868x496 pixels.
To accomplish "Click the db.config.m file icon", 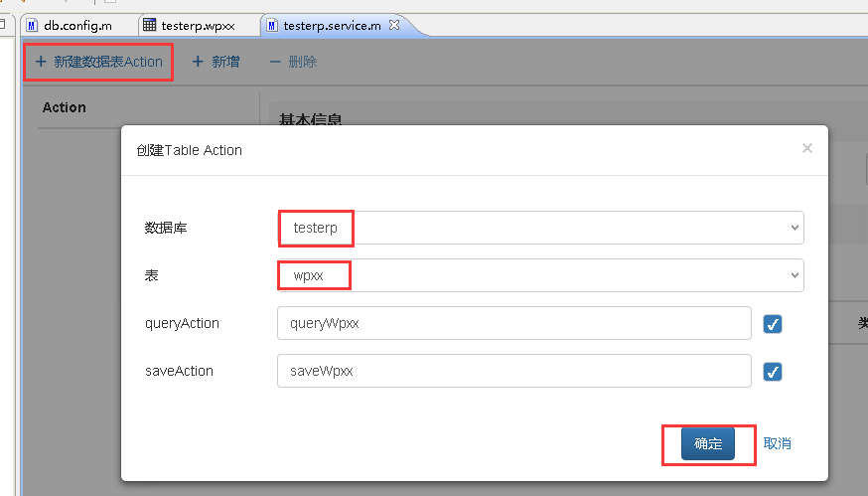I will 32,26.
